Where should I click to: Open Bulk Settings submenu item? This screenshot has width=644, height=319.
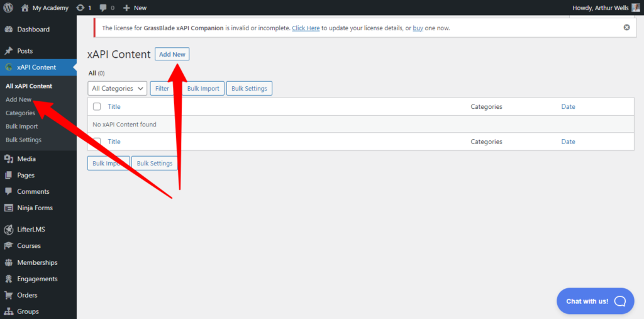tap(23, 140)
